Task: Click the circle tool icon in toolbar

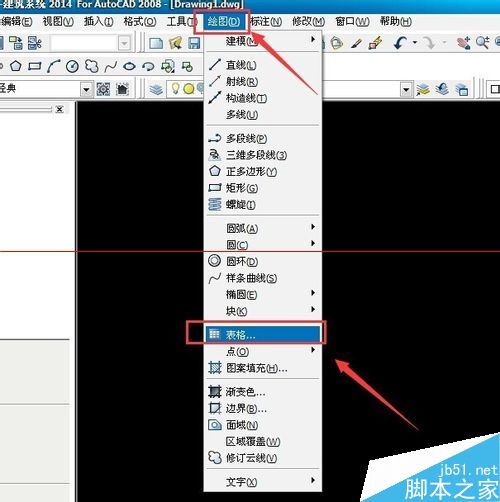Action: click(x=72, y=67)
